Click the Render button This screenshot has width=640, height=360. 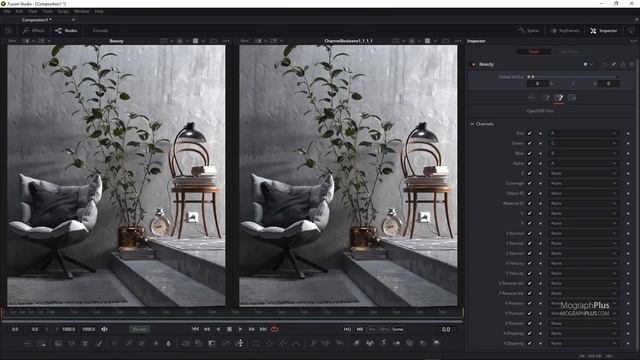click(x=140, y=329)
